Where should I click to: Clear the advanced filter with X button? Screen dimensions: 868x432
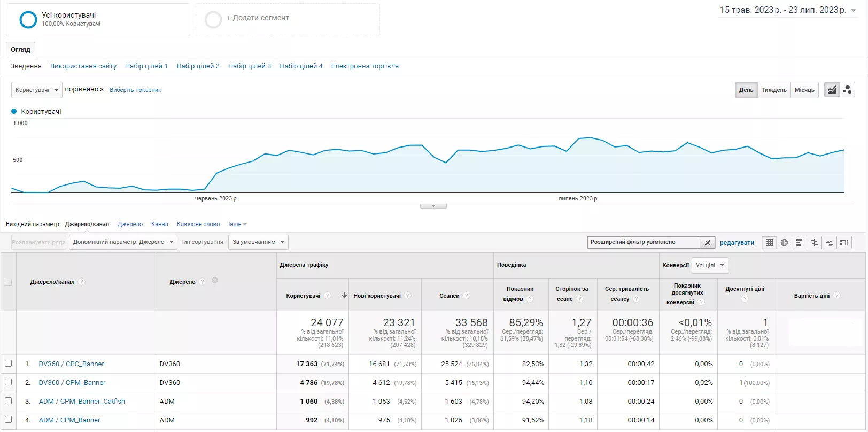tap(708, 243)
